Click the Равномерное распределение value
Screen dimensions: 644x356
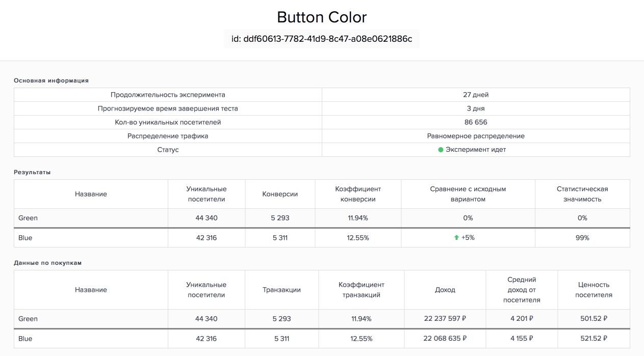476,136
